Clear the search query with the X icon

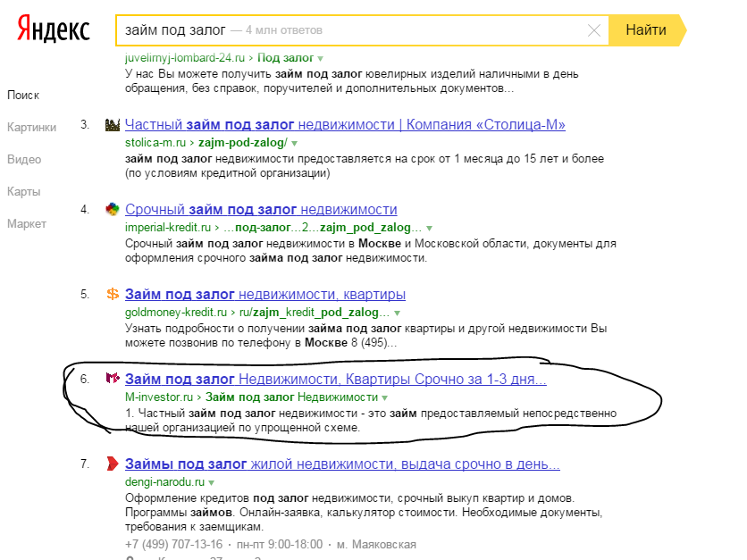click(593, 31)
